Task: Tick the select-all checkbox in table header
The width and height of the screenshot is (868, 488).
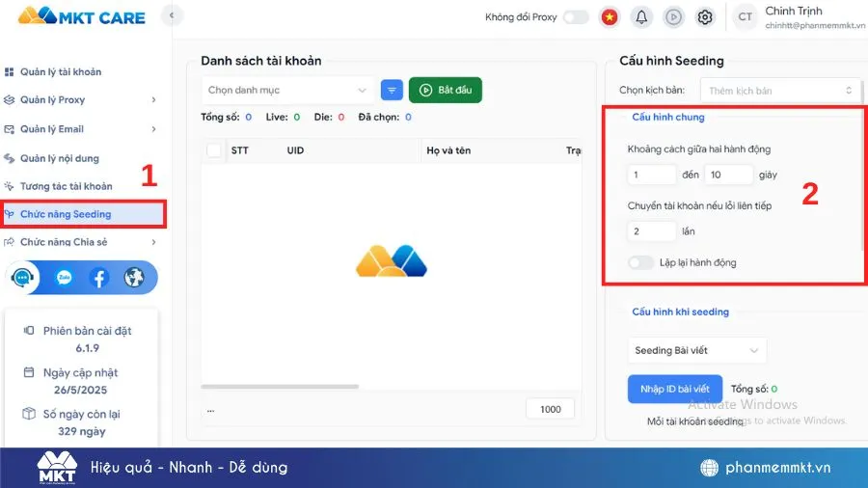Action: [x=214, y=150]
